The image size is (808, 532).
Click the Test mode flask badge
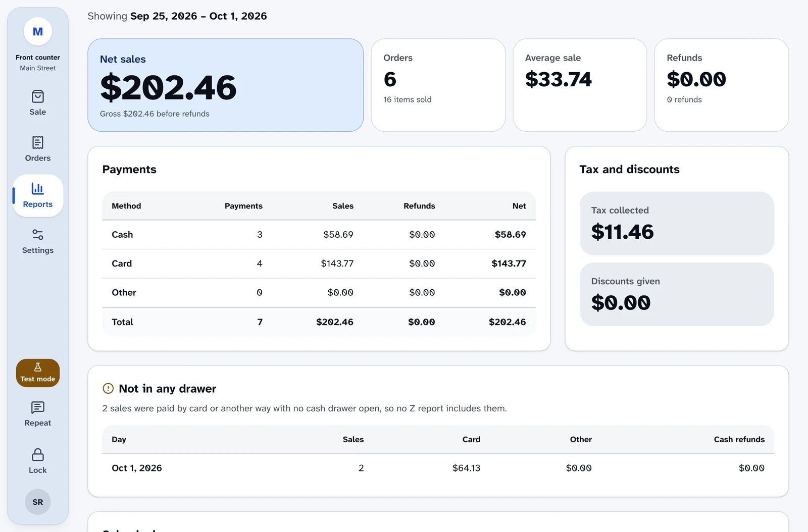(38, 373)
